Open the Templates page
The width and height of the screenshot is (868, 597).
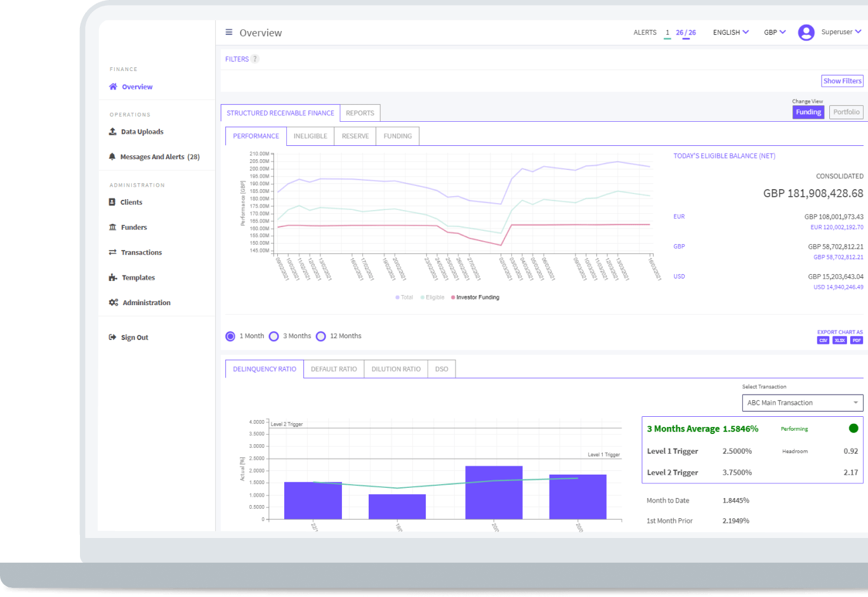coord(138,278)
